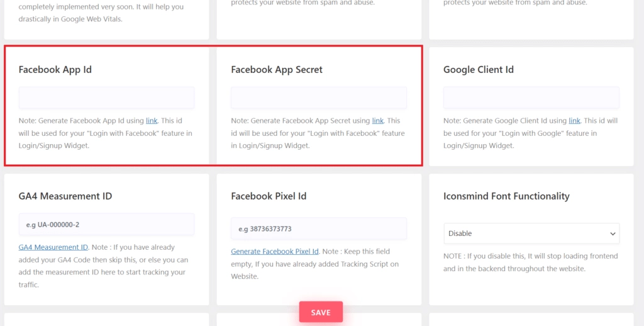
Task: Click the Google Client Id heading
Action: [x=478, y=69]
